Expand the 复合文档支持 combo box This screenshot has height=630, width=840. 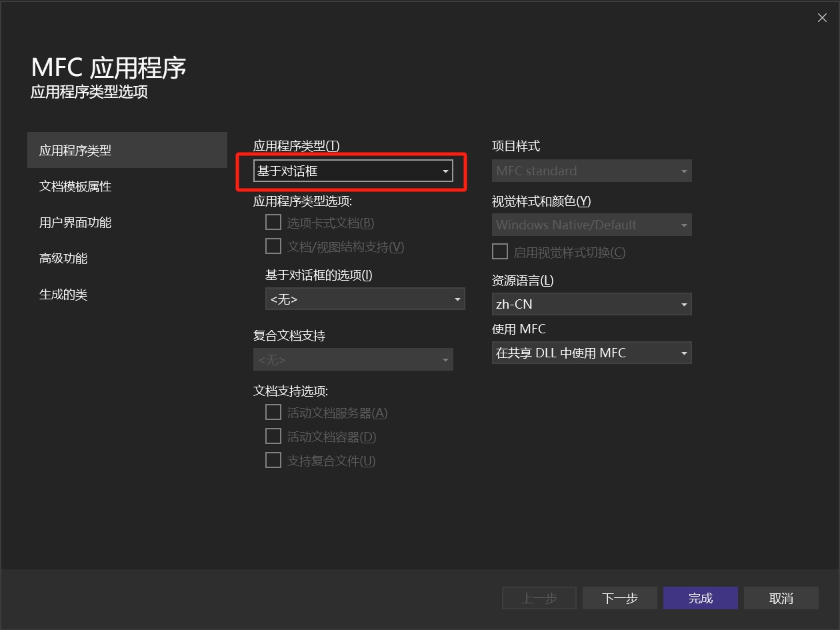click(353, 361)
